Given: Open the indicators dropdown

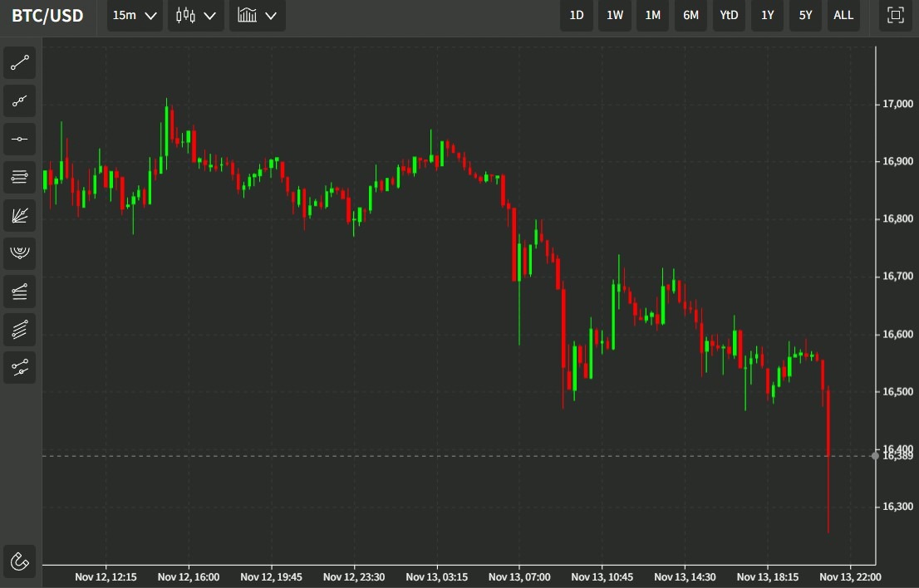Looking at the screenshot, I should tap(258, 15).
